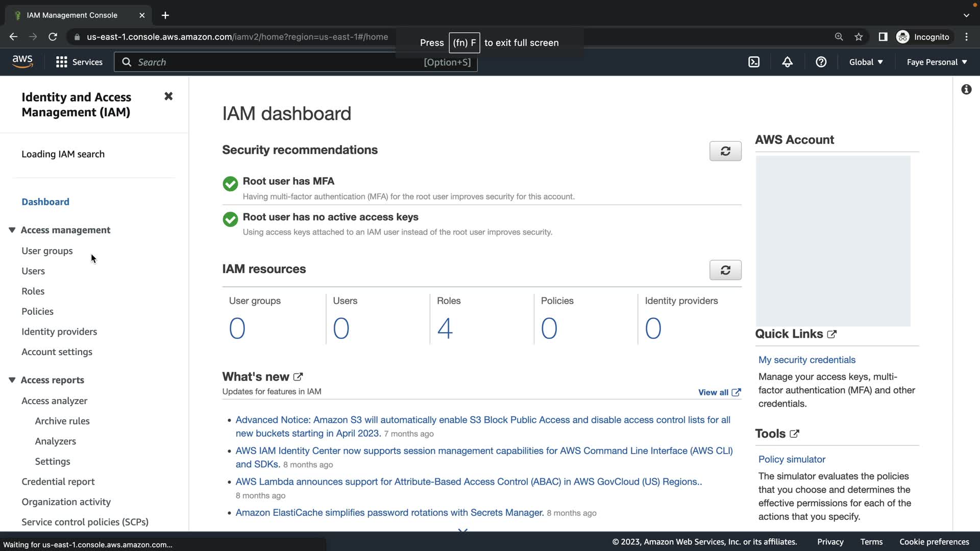Refresh the Security recommendations section
Screen dimensions: 980x551
[x=725, y=151]
